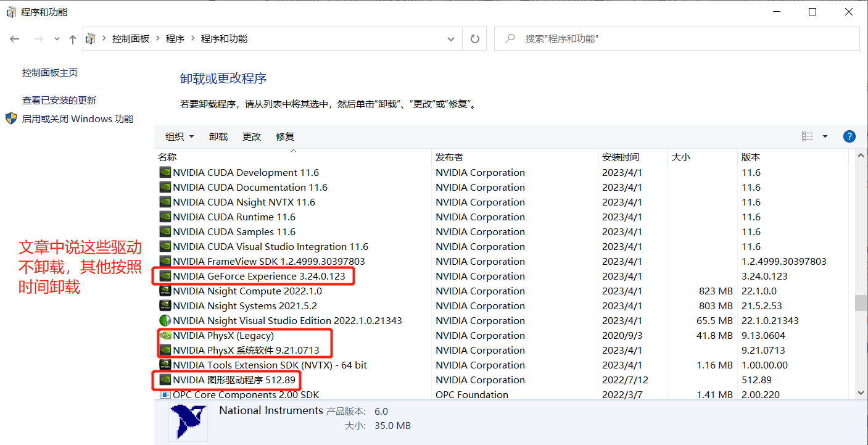Click the OPC Foundation publisher cell

pyautogui.click(x=472, y=395)
